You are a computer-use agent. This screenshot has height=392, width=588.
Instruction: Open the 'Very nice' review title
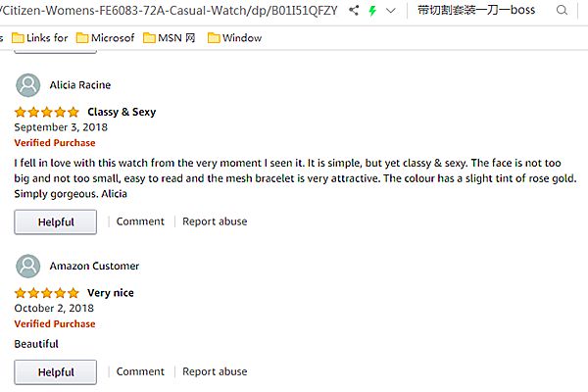point(111,293)
